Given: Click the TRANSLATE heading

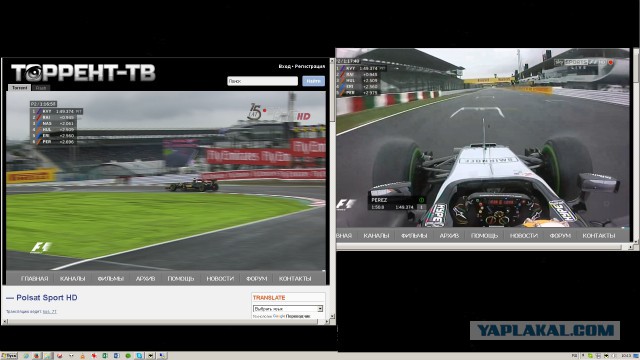Looking at the screenshot, I should pos(269,298).
